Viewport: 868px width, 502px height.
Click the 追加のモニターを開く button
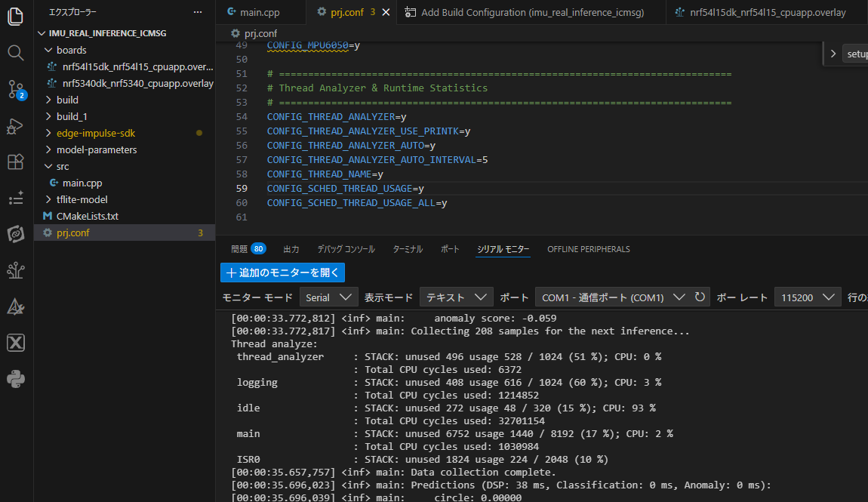click(282, 273)
